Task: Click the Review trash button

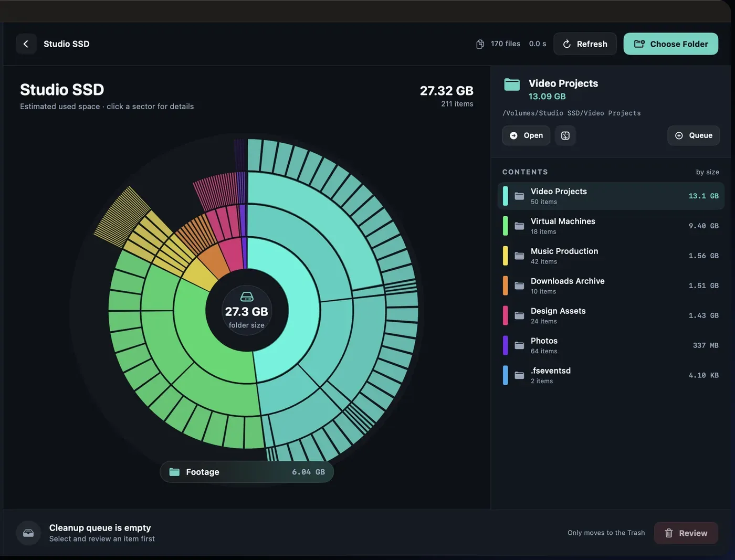Action: pyautogui.click(x=686, y=533)
